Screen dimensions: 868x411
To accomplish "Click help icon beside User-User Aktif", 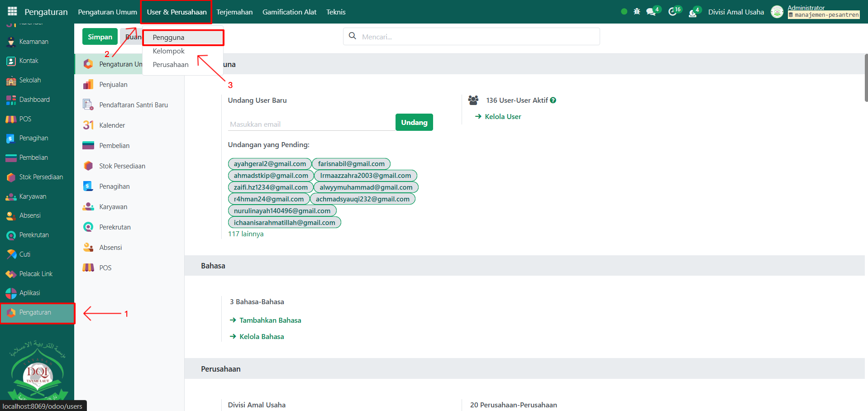I will click(553, 100).
